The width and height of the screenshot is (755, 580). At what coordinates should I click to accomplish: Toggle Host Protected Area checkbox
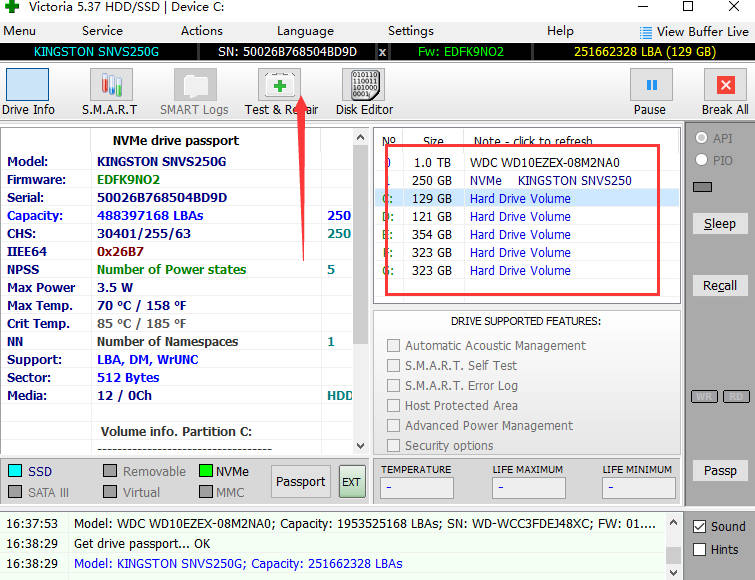click(393, 405)
